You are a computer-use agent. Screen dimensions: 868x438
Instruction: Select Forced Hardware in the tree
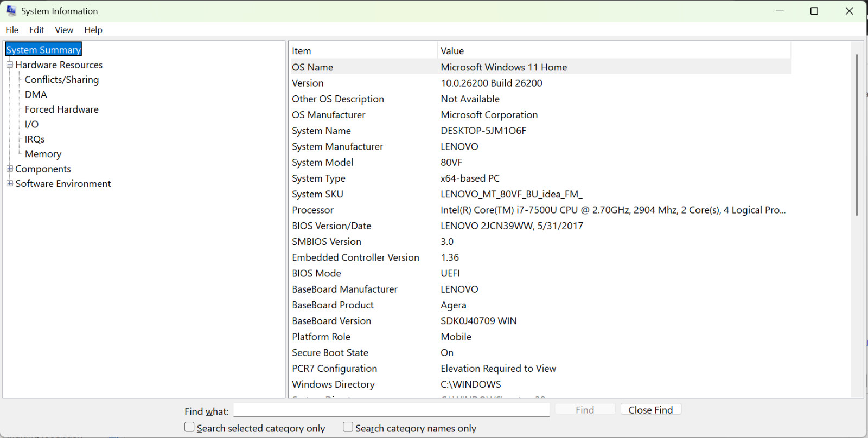coord(61,110)
